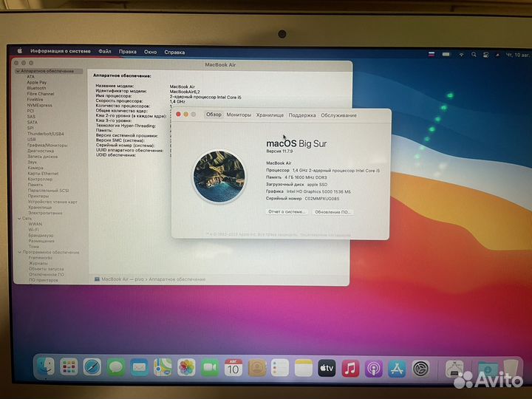532x399 pixels.
Task: Open Finder from the Dock
Action: (46, 366)
